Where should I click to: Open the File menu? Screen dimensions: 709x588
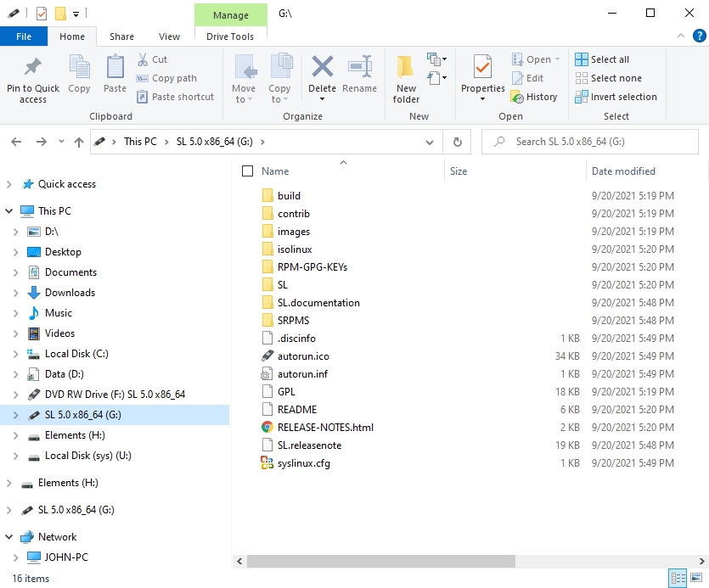point(24,36)
